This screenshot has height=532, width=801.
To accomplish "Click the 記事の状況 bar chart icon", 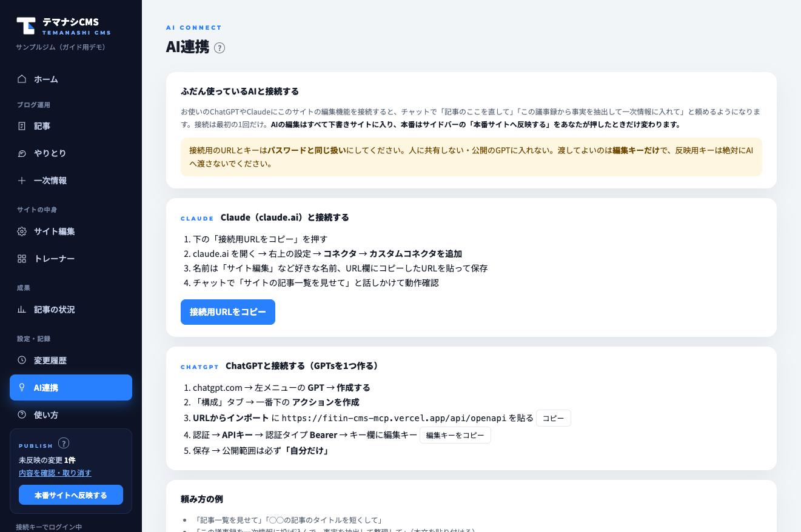I will [x=22, y=310].
